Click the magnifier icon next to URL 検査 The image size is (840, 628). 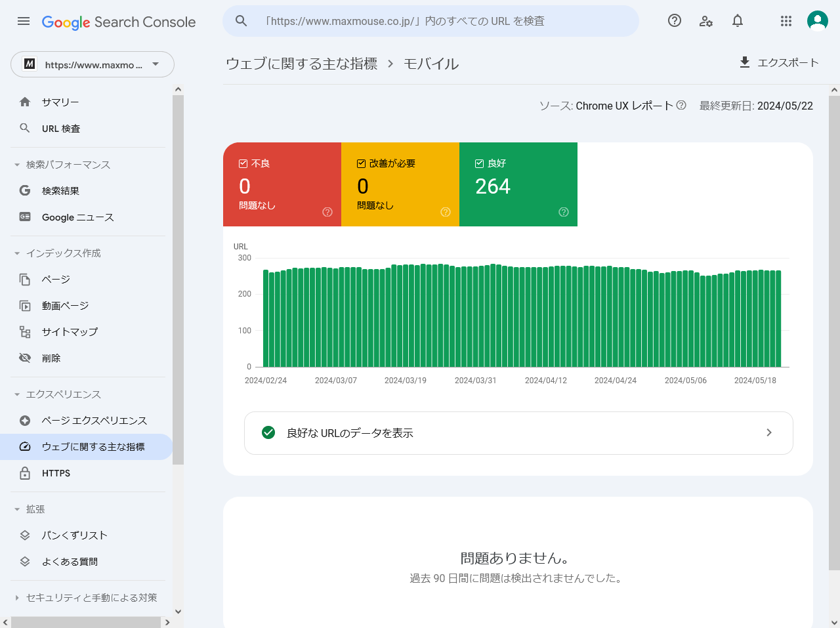coord(25,128)
